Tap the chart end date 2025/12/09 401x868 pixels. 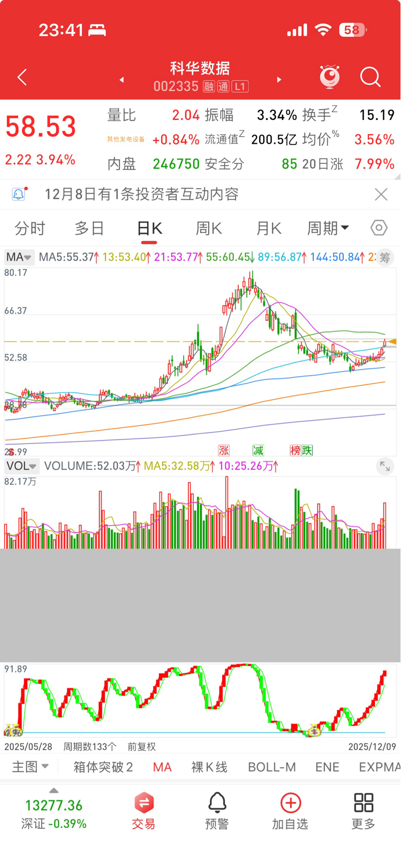[x=372, y=747]
